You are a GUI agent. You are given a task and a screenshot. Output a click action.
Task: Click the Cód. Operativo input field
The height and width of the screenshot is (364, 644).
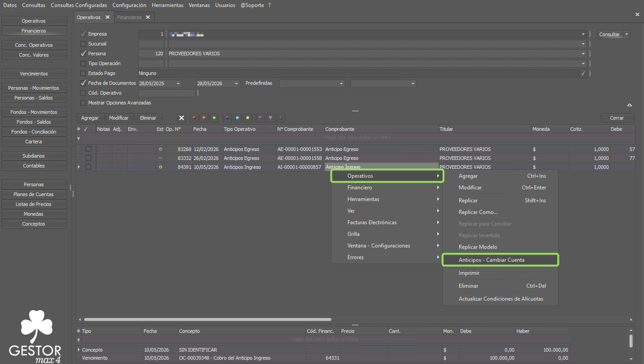click(167, 93)
